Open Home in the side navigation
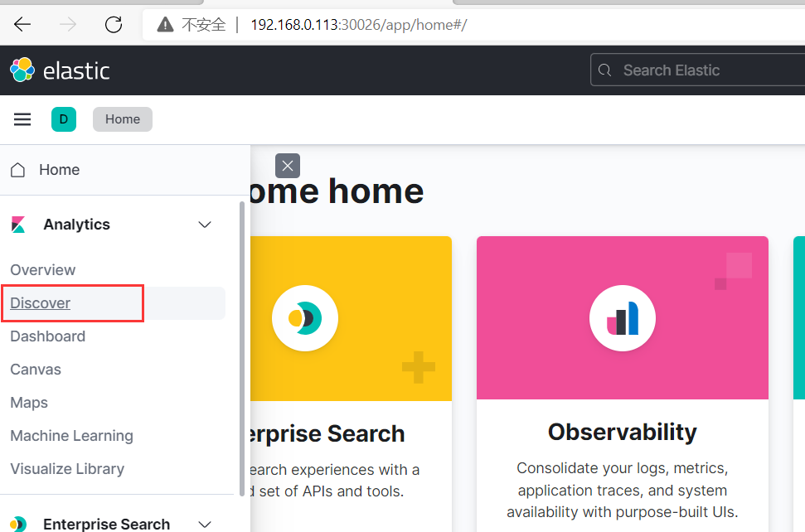The height and width of the screenshot is (532, 805). (x=59, y=170)
